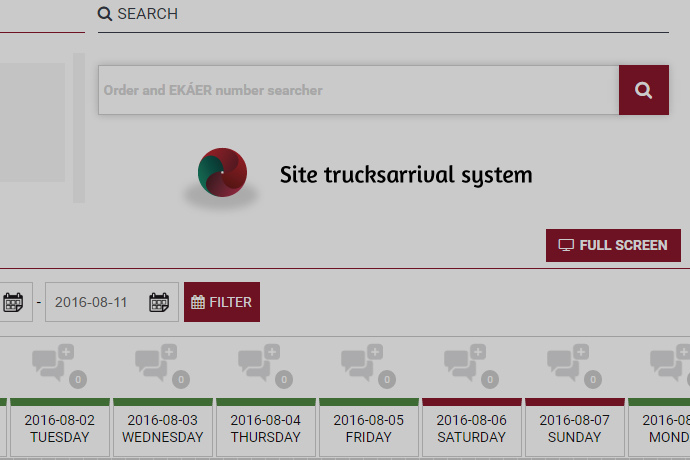This screenshot has width=690, height=460.
Task: Select the 2016-08-07 Sunday column header
Action: click(x=574, y=429)
